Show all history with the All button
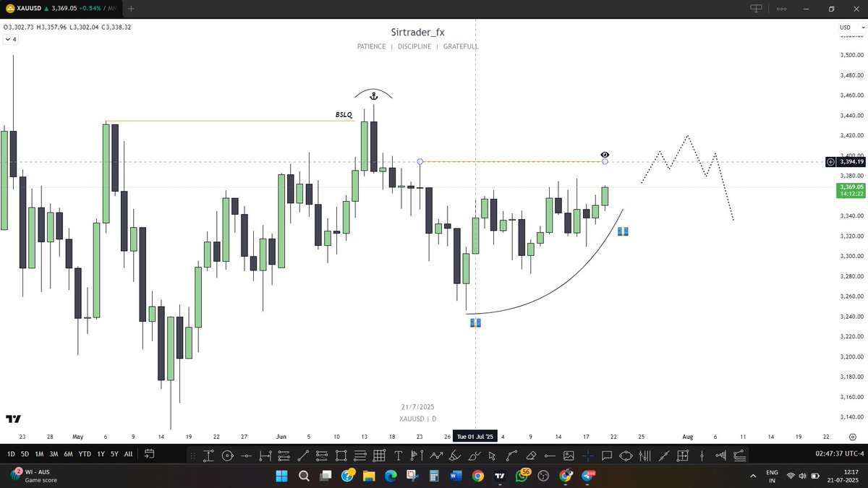 tap(128, 454)
